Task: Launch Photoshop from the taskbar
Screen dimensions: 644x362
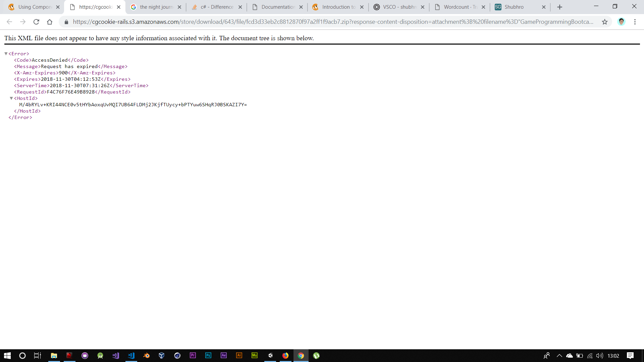Action: tap(208, 356)
